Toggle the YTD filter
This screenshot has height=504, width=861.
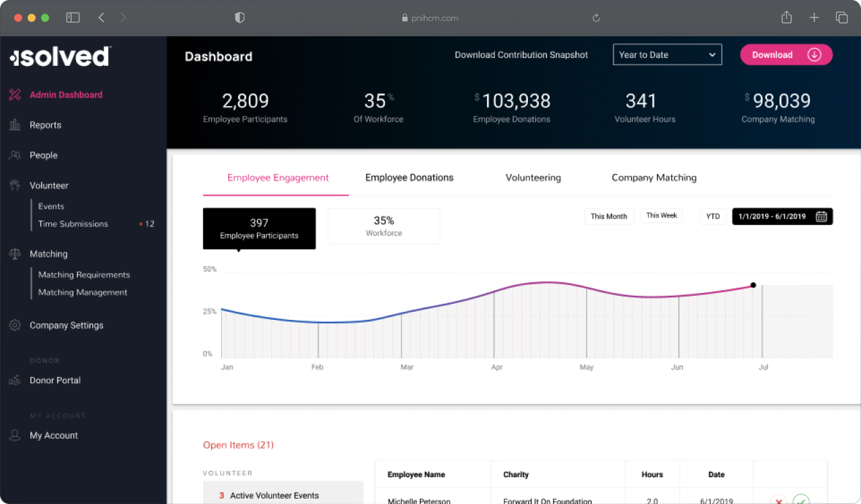pyautogui.click(x=713, y=216)
